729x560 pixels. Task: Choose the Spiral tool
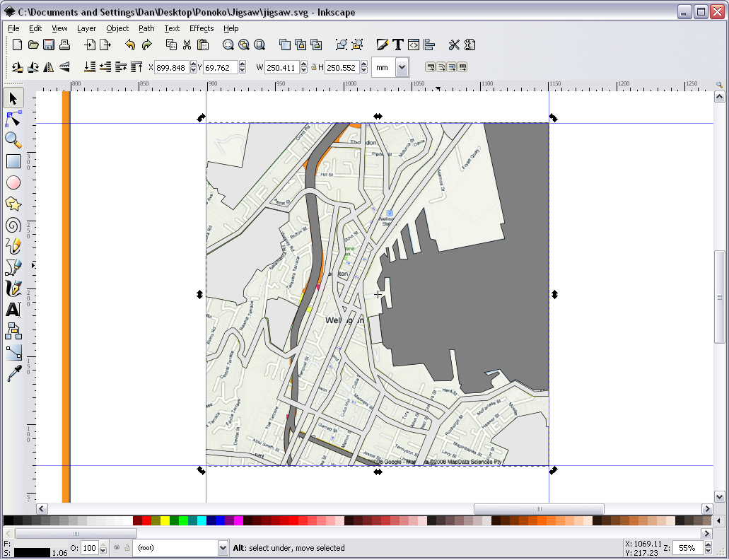(x=13, y=226)
